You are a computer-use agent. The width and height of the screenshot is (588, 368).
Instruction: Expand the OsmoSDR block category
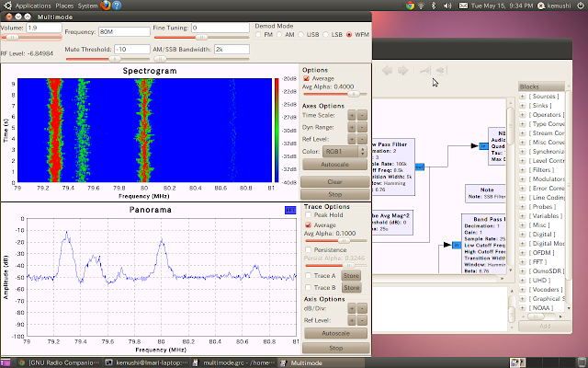tap(523, 271)
